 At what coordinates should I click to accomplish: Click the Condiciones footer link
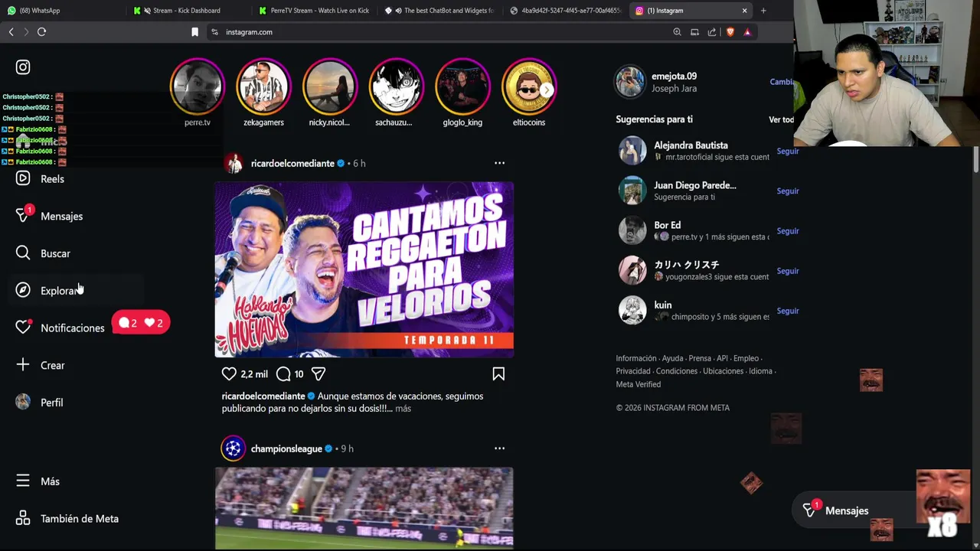coord(677,371)
